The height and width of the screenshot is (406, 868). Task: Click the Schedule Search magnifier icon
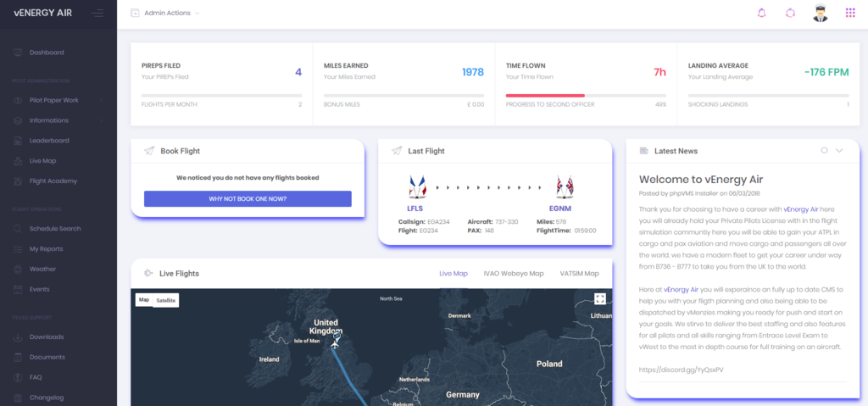point(18,228)
